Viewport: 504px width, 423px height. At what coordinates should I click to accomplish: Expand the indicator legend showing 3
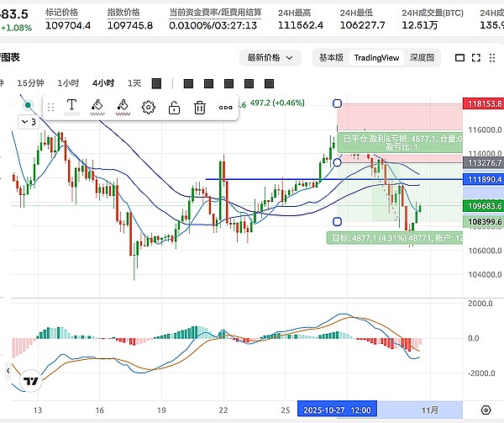pyautogui.click(x=29, y=121)
